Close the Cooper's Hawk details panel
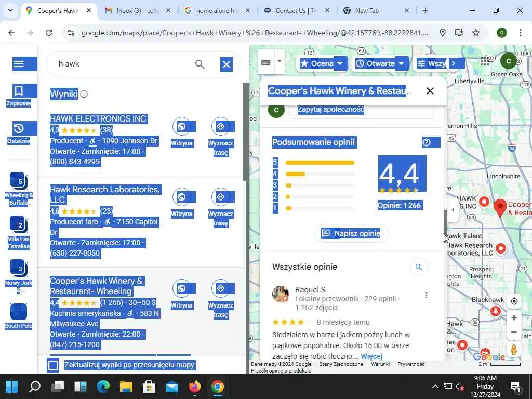The width and height of the screenshot is (532, 399). [430, 90]
